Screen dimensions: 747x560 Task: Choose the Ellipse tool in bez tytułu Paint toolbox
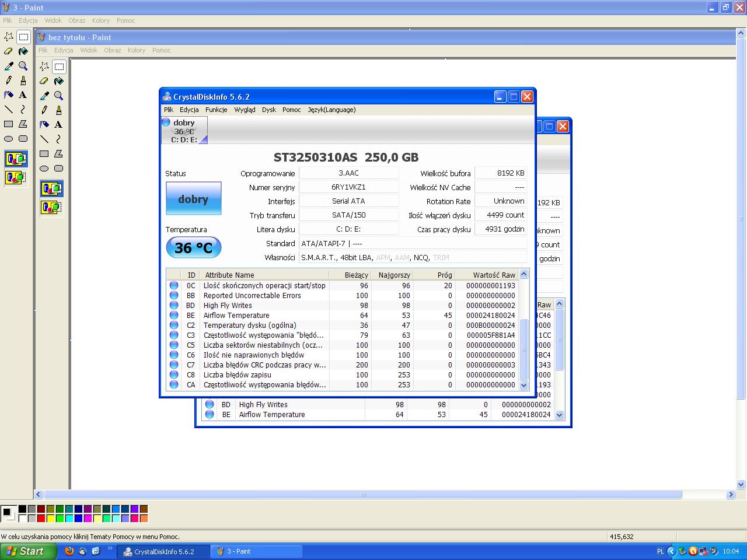pos(44,169)
